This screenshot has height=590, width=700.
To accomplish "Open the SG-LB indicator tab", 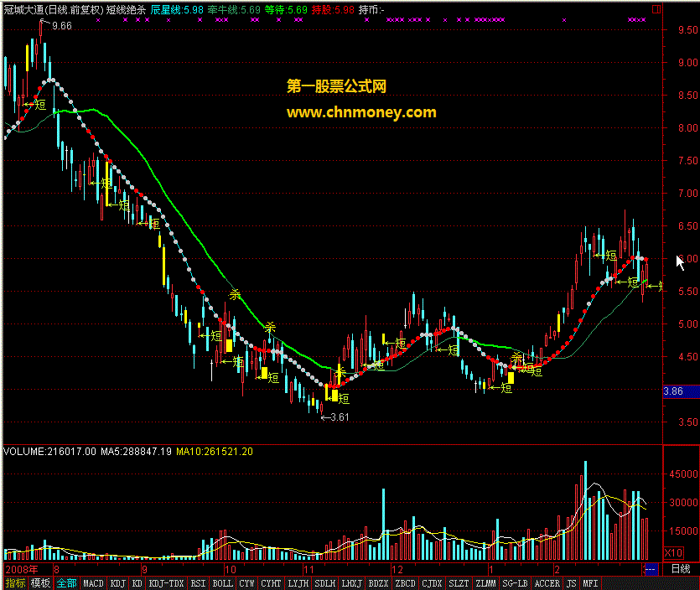I will 515,583.
